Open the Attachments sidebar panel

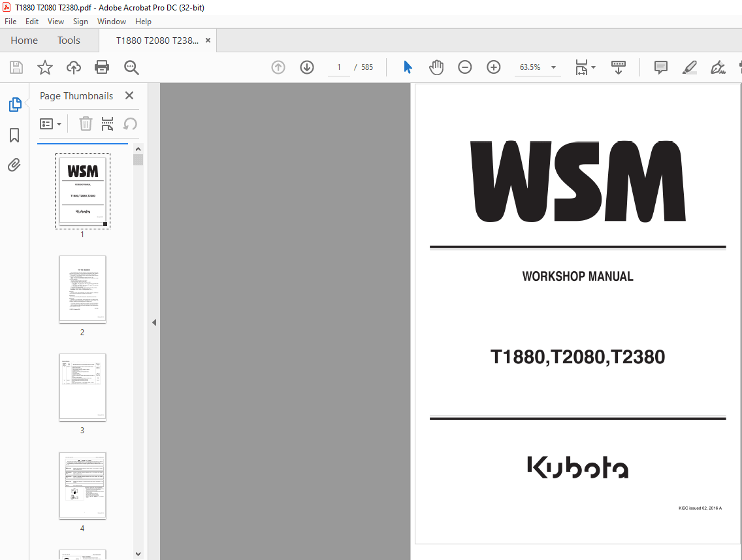pos(14,165)
